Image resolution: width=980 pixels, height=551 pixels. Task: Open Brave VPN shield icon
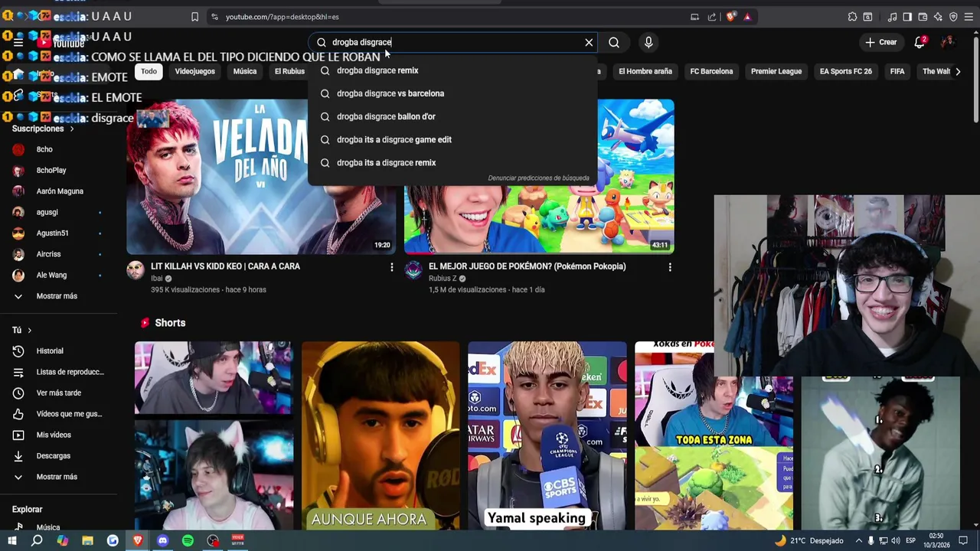pos(953,17)
